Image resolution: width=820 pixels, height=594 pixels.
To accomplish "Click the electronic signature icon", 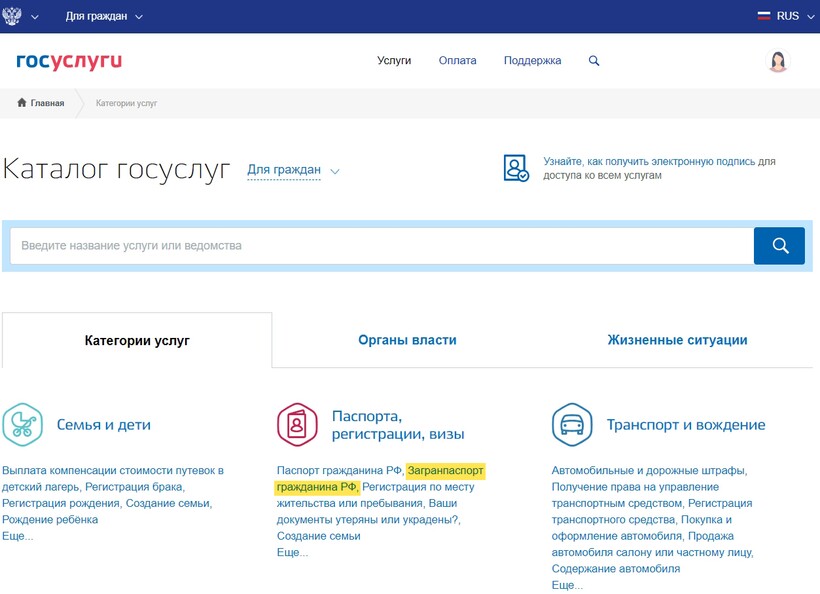I will 516,168.
